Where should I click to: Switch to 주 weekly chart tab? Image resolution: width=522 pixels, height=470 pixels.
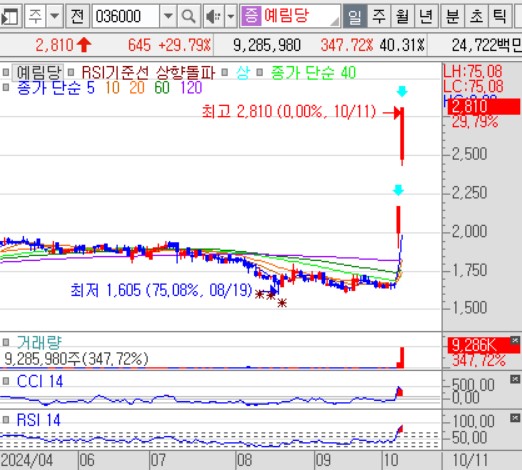[378, 16]
